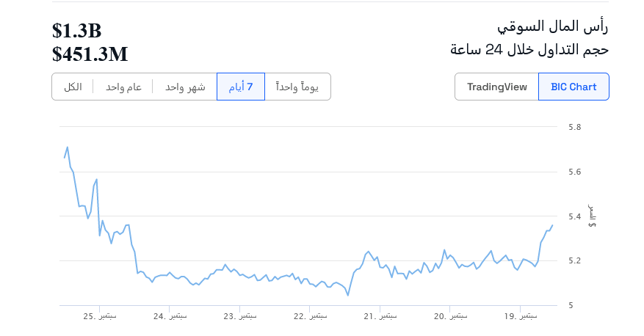Image resolution: width=644 pixels, height=336 pixels.
Task: Show all-time data with الكل
Action: point(73,87)
